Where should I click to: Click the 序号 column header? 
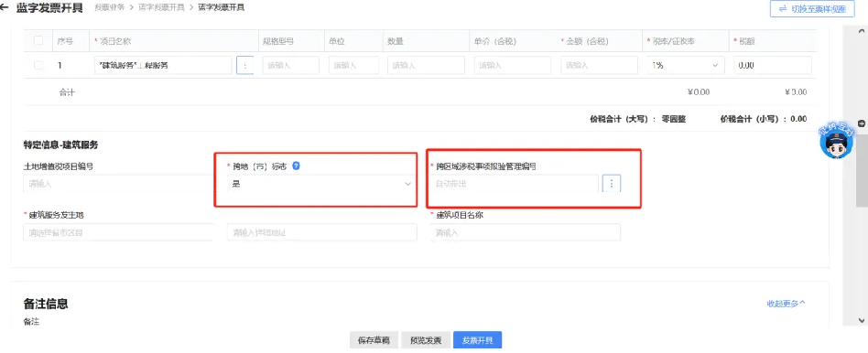[x=65, y=41]
